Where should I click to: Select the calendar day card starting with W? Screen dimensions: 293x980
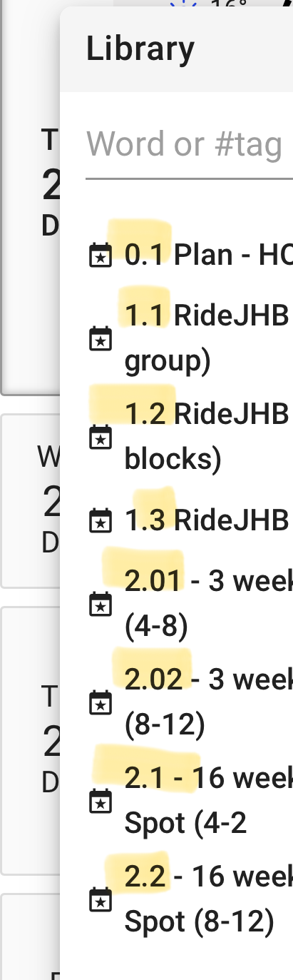pyautogui.click(x=31, y=500)
